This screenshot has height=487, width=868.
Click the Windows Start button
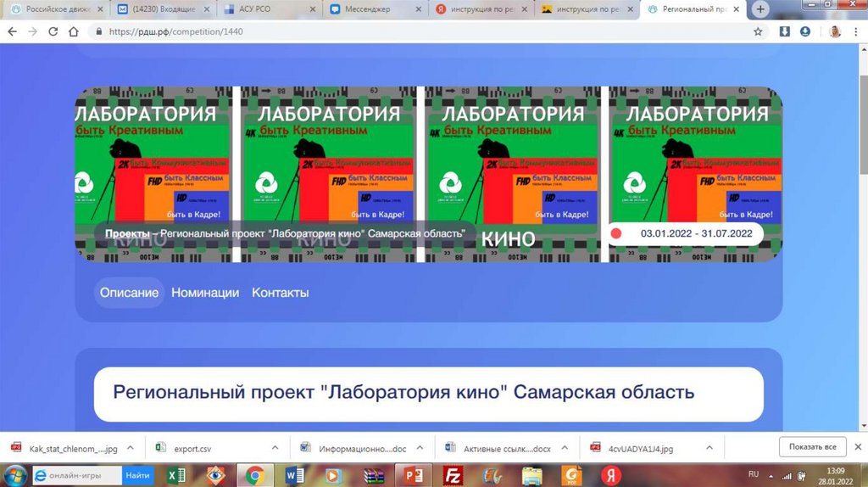pyautogui.click(x=14, y=475)
